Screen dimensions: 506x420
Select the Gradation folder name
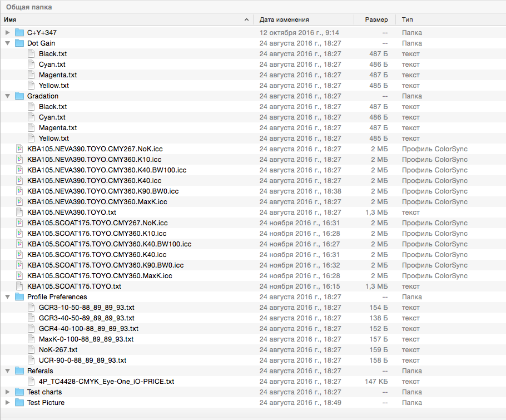tap(43, 96)
